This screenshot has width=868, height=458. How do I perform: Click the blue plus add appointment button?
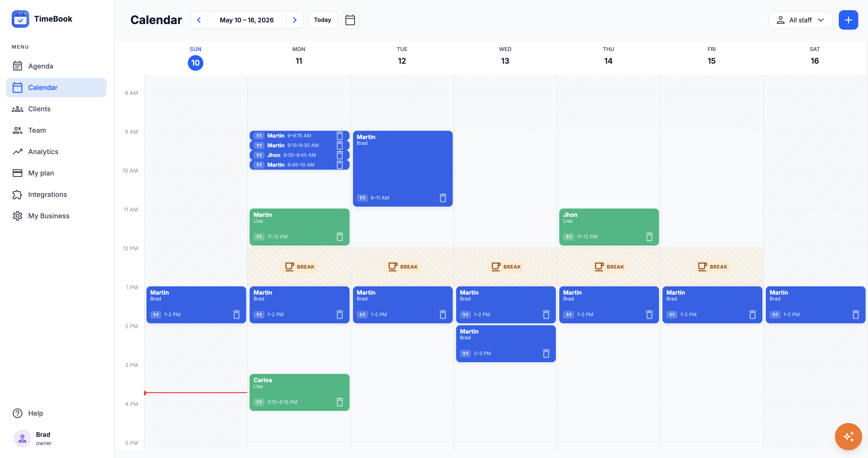tap(848, 20)
